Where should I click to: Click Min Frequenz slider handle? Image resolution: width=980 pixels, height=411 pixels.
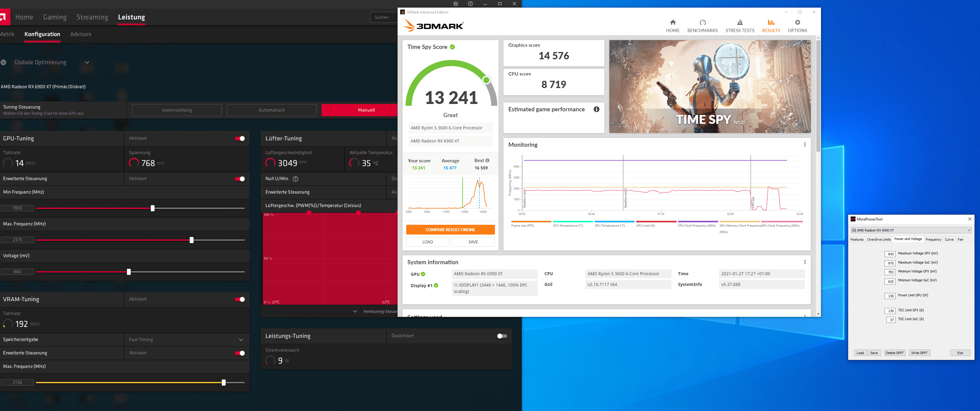point(153,208)
